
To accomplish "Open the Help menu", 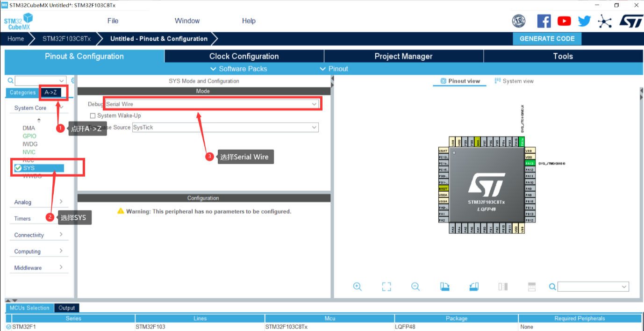I will (x=249, y=21).
